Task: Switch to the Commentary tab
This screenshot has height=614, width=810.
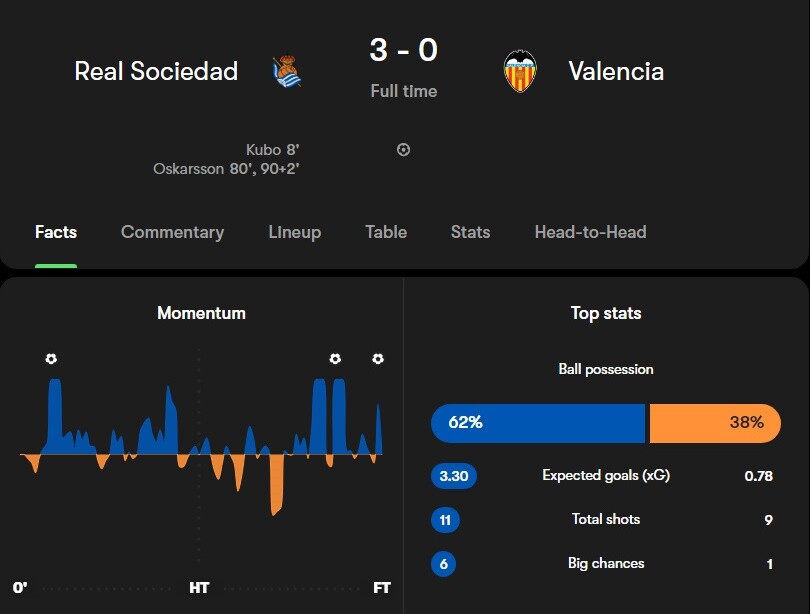Action: click(172, 232)
